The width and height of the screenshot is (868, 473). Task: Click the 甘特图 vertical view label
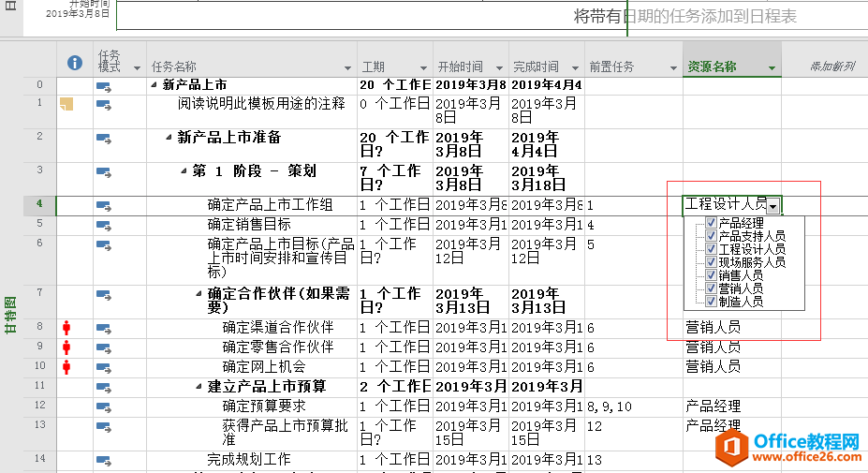[x=10, y=315]
